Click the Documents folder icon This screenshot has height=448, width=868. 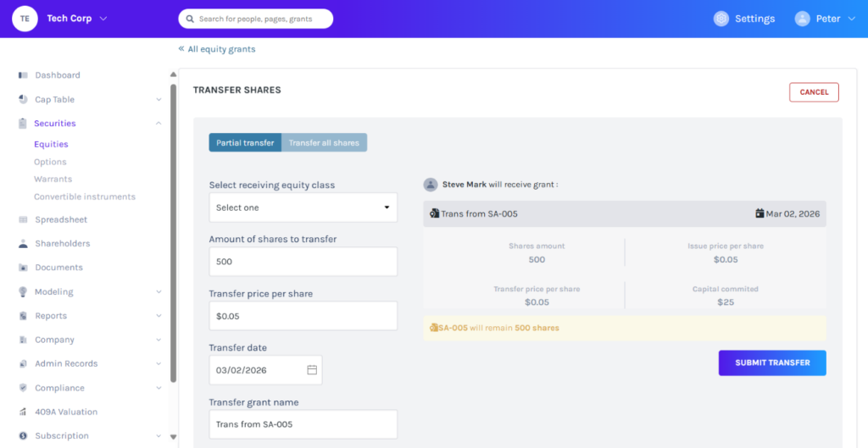point(23,268)
